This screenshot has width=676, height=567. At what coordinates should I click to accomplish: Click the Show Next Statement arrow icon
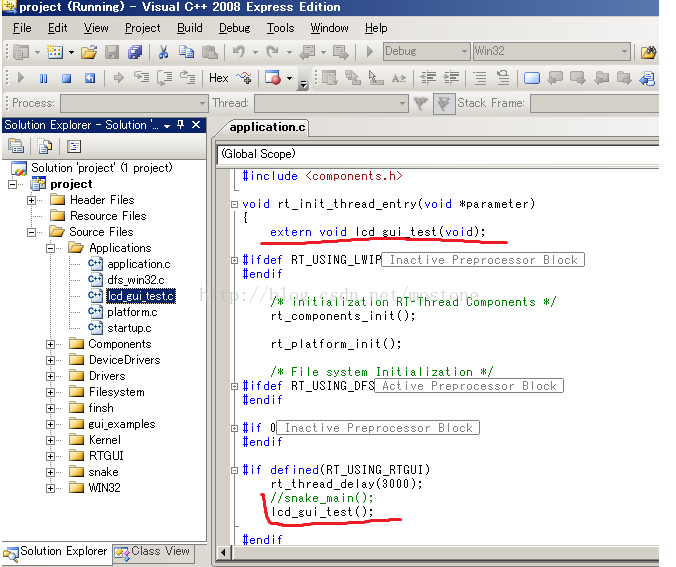pyautogui.click(x=118, y=78)
